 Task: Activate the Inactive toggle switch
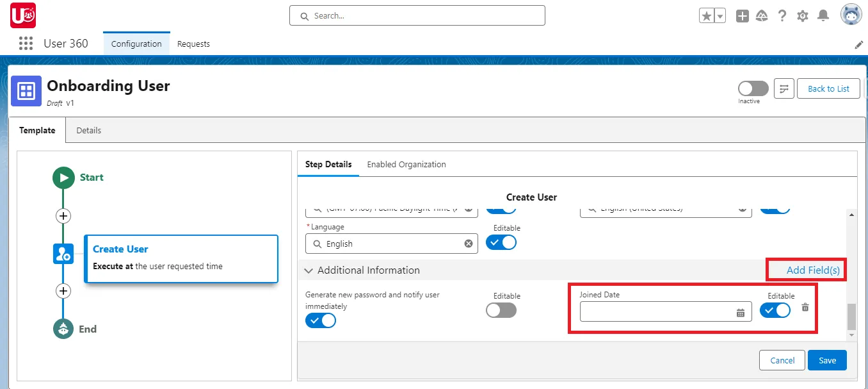tap(752, 88)
